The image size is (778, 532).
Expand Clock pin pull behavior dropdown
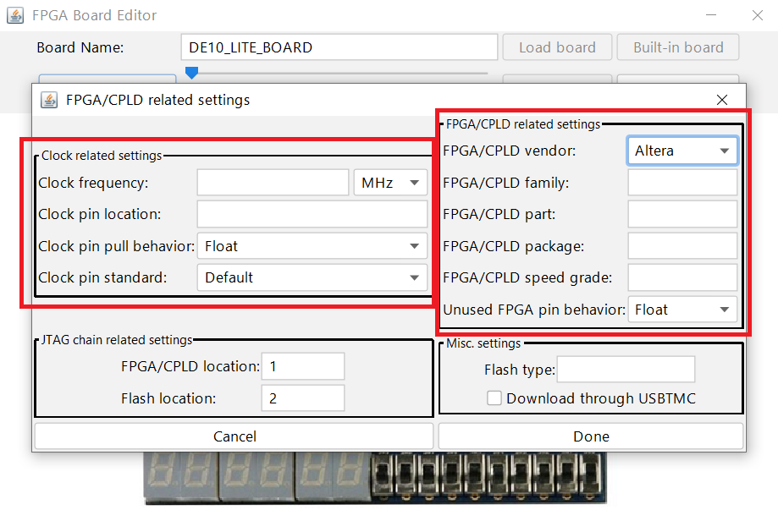pyautogui.click(x=312, y=246)
